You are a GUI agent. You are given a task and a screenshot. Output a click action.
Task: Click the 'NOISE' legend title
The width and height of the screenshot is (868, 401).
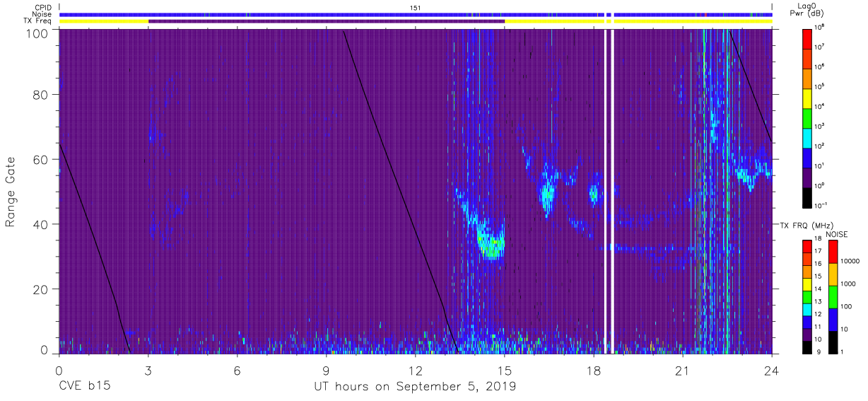(x=837, y=233)
